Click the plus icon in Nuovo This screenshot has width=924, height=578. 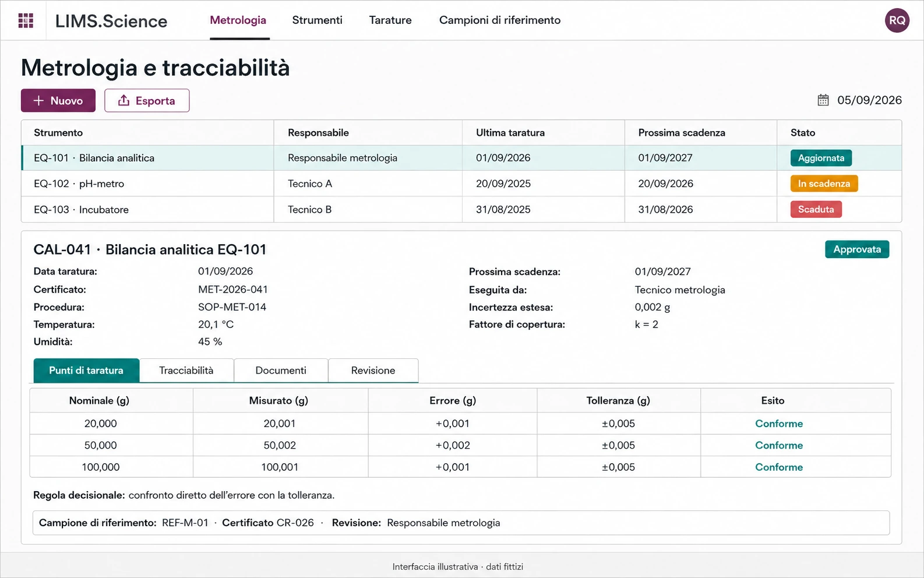(38, 101)
